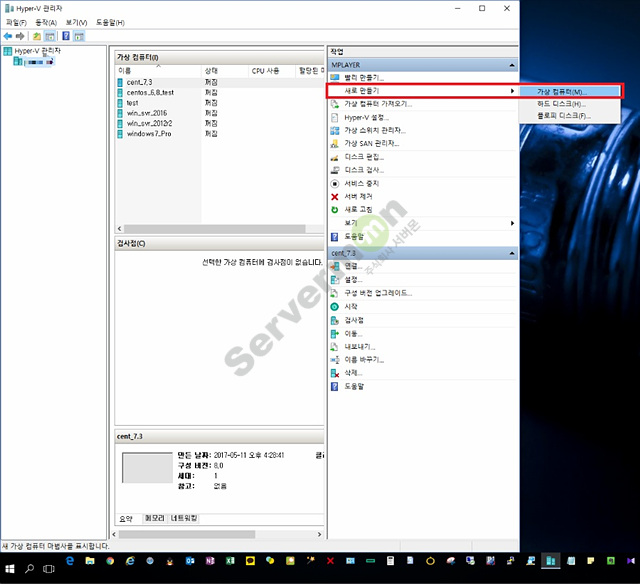Collapse the MPLAYER actions section arrow
This screenshot has height=585, width=640.
(x=512, y=65)
